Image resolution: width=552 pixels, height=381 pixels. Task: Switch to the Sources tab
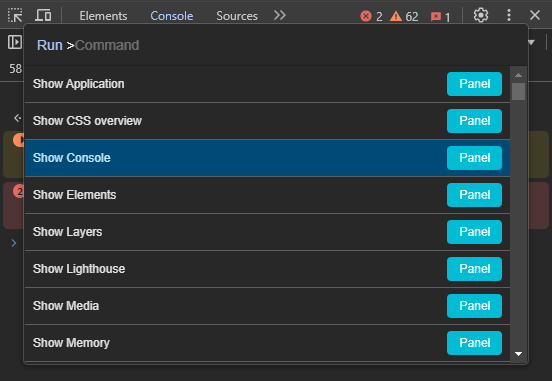coord(237,16)
